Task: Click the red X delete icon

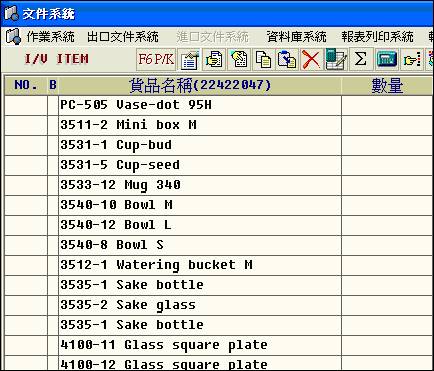Action: point(311,59)
